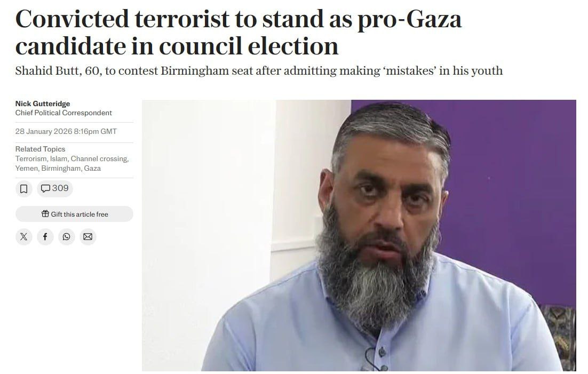Click the 309 comment count number

click(60, 188)
